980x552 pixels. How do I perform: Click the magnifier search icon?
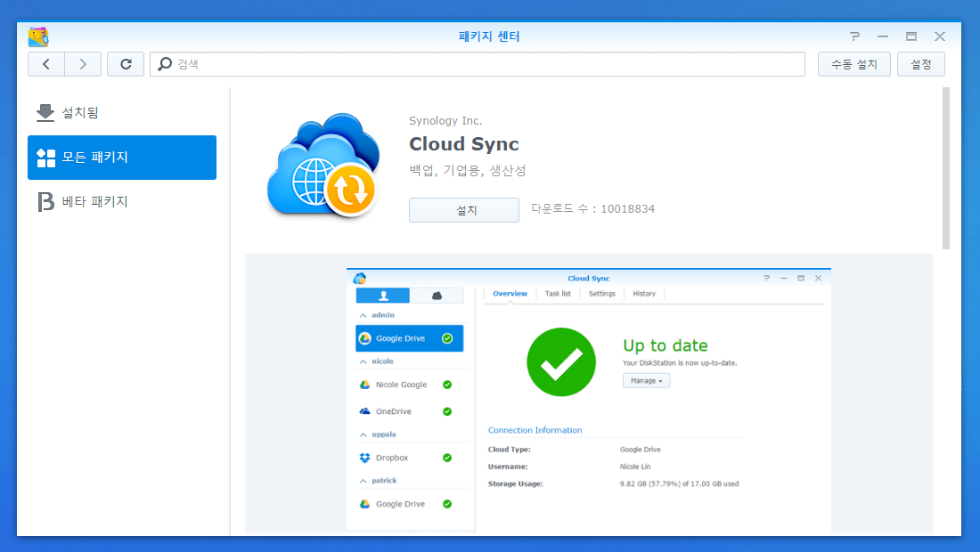coord(165,64)
